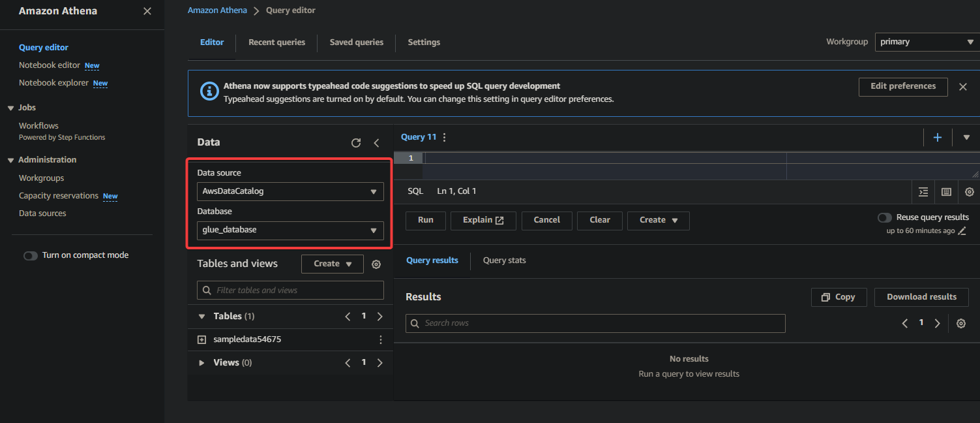Collapse the Administration sidebar section
Viewport: 980px width, 423px height.
pyautogui.click(x=10, y=160)
